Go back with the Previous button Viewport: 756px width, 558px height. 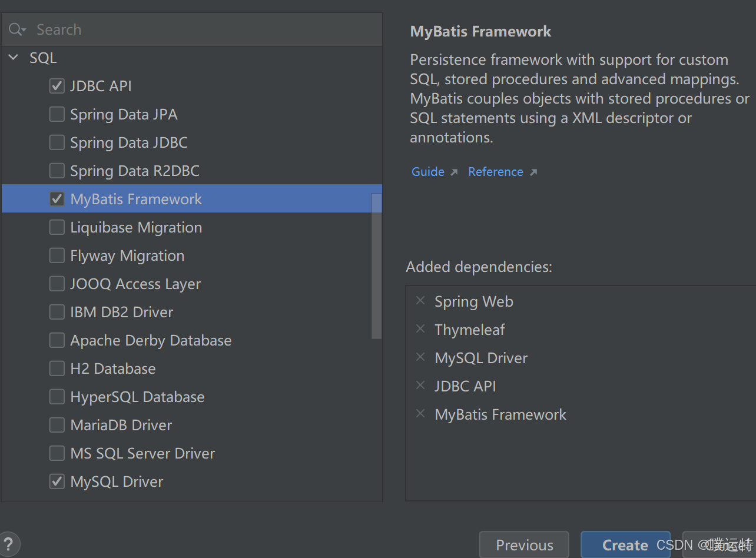pos(524,545)
